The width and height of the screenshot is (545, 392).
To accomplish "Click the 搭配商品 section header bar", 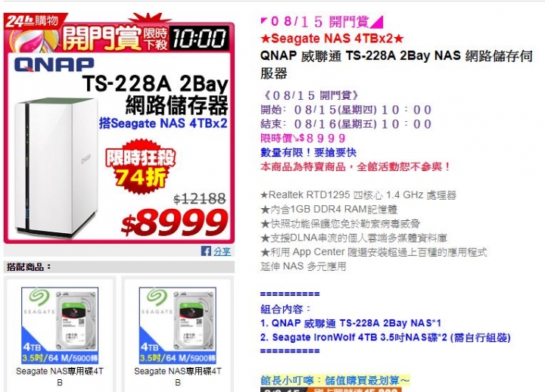I will [x=119, y=267].
